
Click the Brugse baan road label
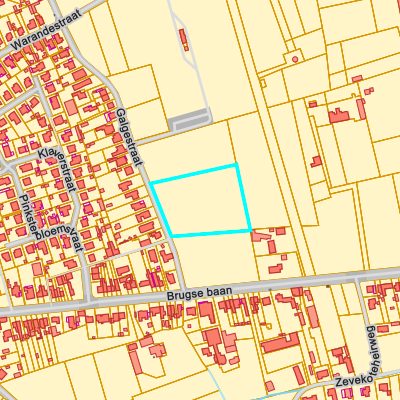click(199, 293)
